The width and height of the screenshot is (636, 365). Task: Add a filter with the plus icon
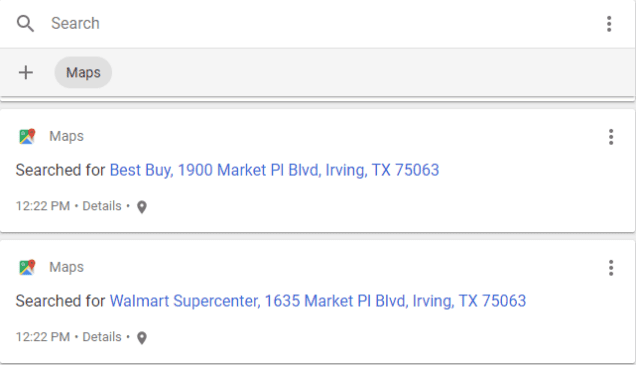[26, 73]
